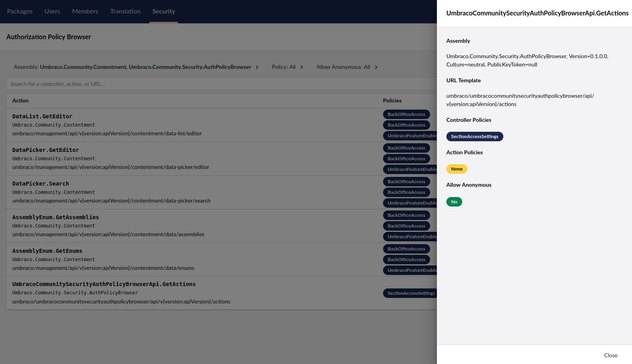Focus the controller, action, or URL search box
This screenshot has height=364, width=632.
tap(222, 84)
